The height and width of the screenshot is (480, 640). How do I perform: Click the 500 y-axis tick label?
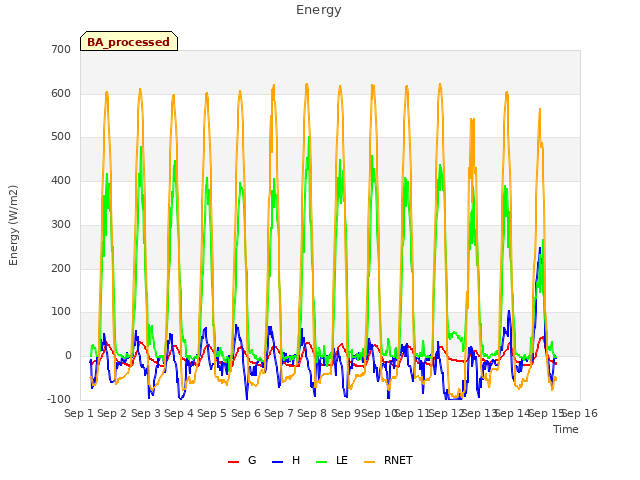pos(61,137)
